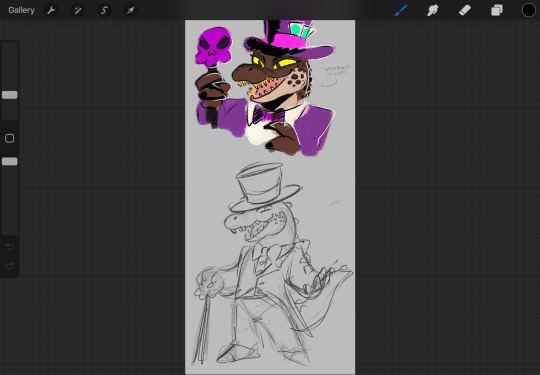
Task: Click the brush opacity slider handle
Action: [10, 162]
